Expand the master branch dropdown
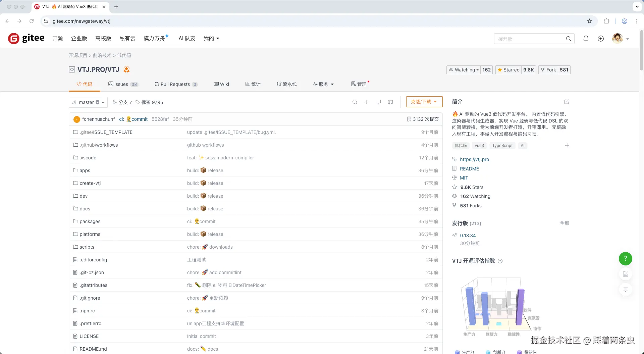 click(88, 102)
